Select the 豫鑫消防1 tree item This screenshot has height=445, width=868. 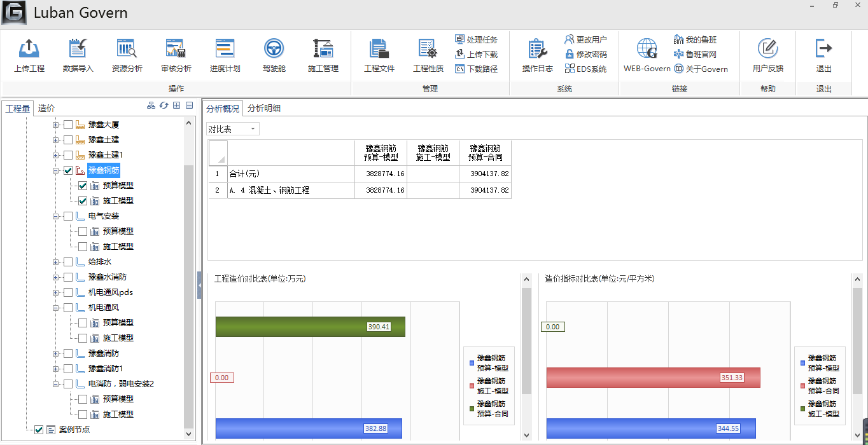pyautogui.click(x=106, y=369)
